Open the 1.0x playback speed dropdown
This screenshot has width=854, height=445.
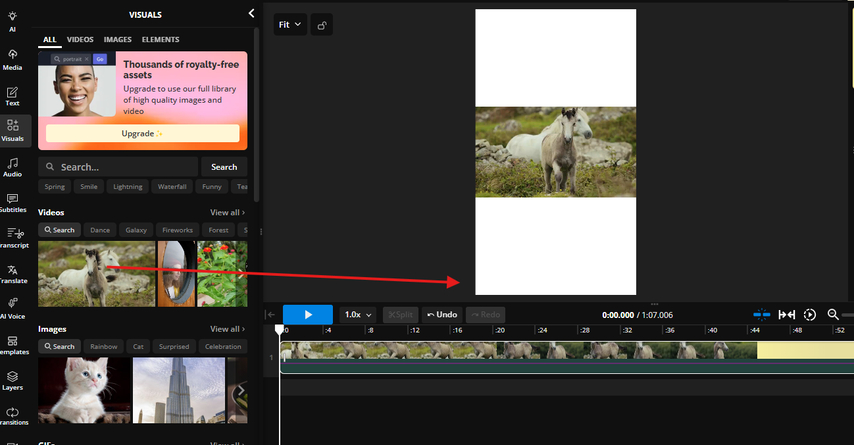pos(358,315)
